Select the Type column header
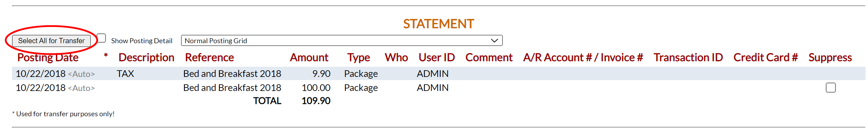Viewport: 868px width, 131px height. click(358, 58)
